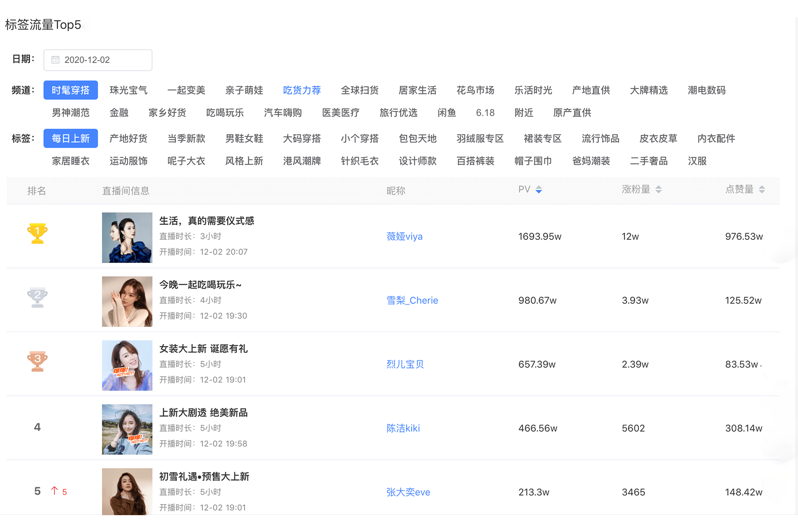Sort by 涨粉量 column arrows

(658, 190)
